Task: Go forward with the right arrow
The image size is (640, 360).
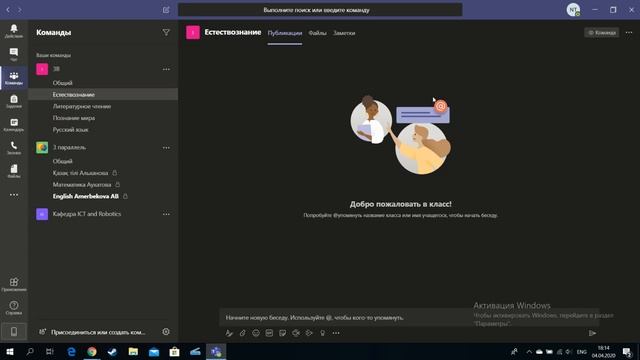Action: 20,10
